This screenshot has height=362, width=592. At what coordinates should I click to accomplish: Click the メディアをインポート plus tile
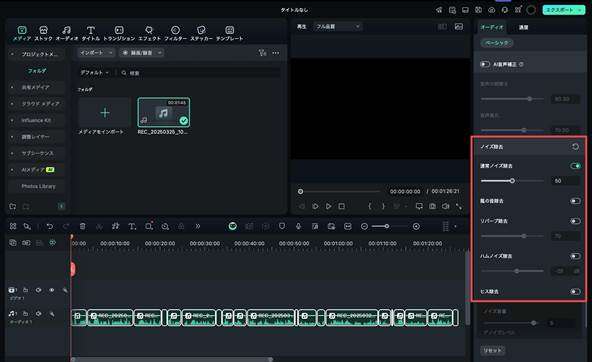105,112
